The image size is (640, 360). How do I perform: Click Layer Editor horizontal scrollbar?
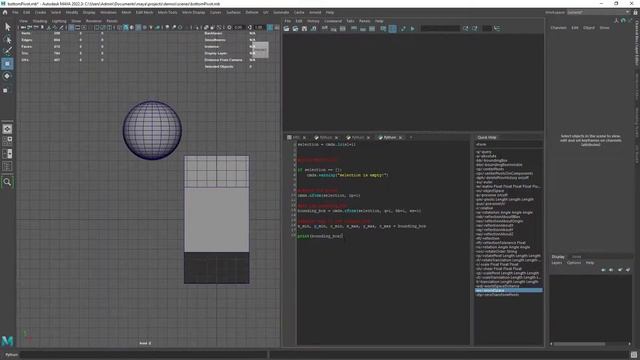[x=579, y=344]
